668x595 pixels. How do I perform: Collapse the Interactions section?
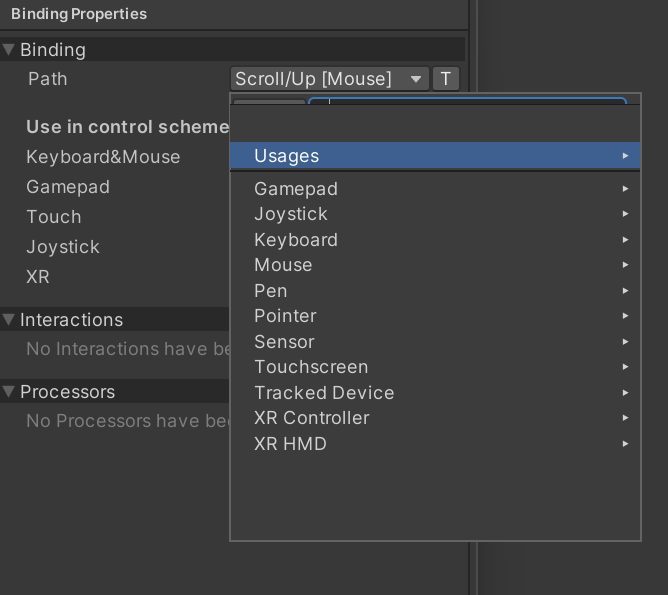pyautogui.click(x=9, y=320)
